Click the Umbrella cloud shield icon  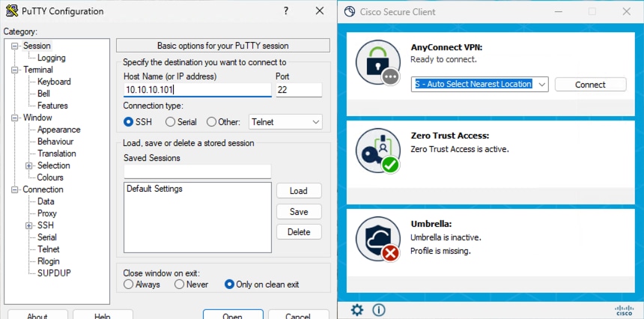[x=378, y=239]
